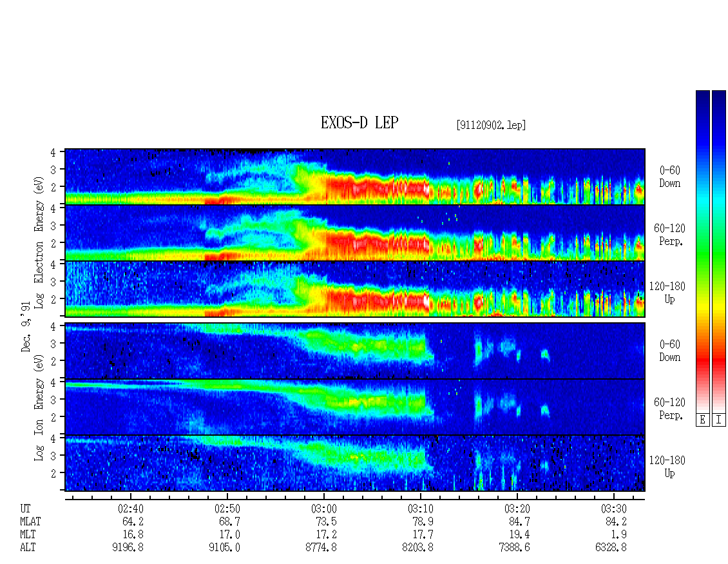Click the MLAT value 73.5
728x564 pixels.
pos(326,521)
